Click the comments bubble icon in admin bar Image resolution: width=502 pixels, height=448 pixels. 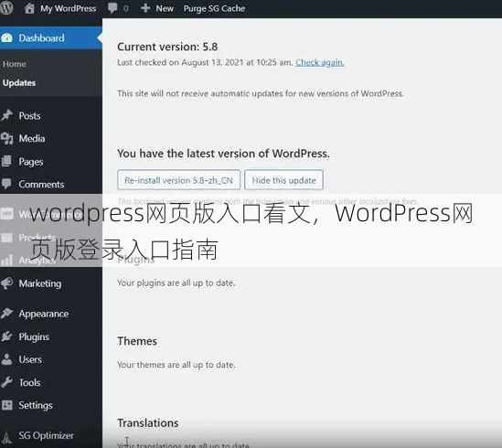112,8
